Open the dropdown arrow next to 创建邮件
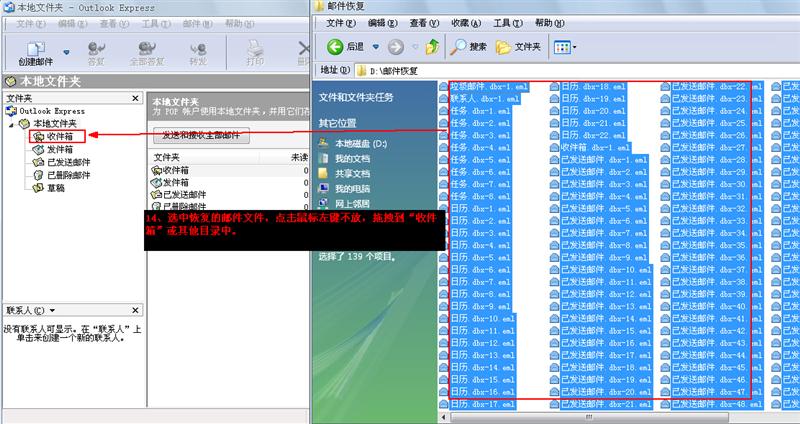800x424 pixels. (67, 51)
